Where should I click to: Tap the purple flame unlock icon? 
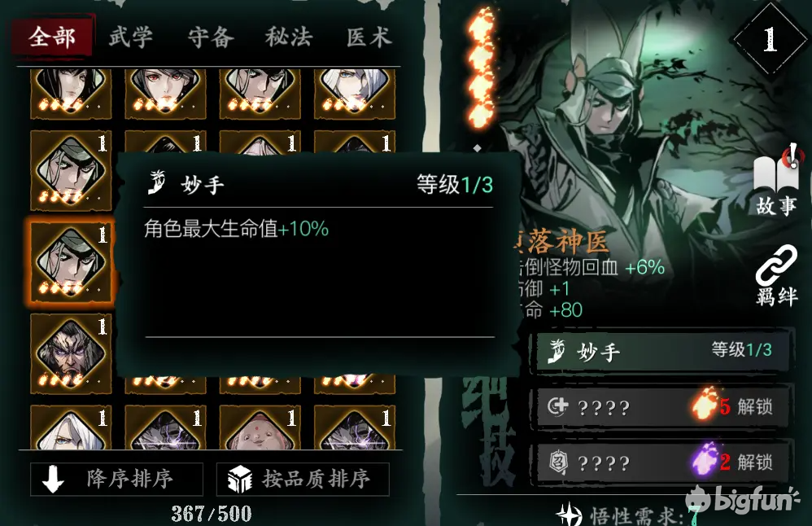[705, 460]
